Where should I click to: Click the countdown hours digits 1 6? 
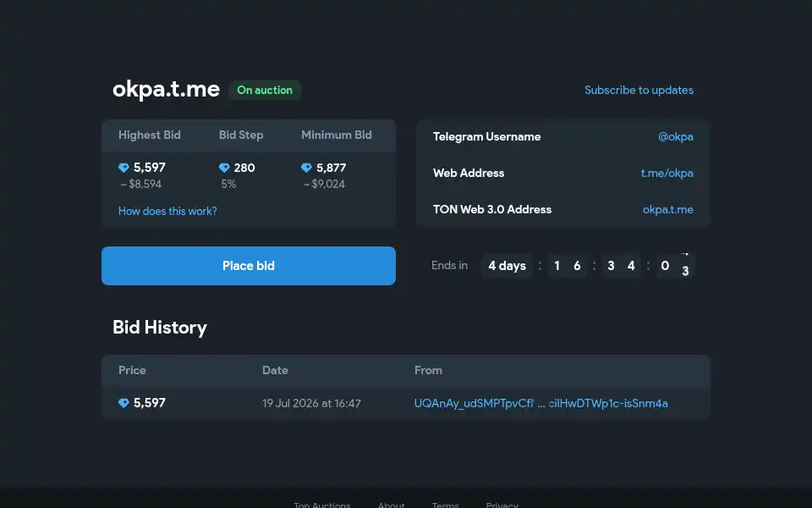(567, 265)
